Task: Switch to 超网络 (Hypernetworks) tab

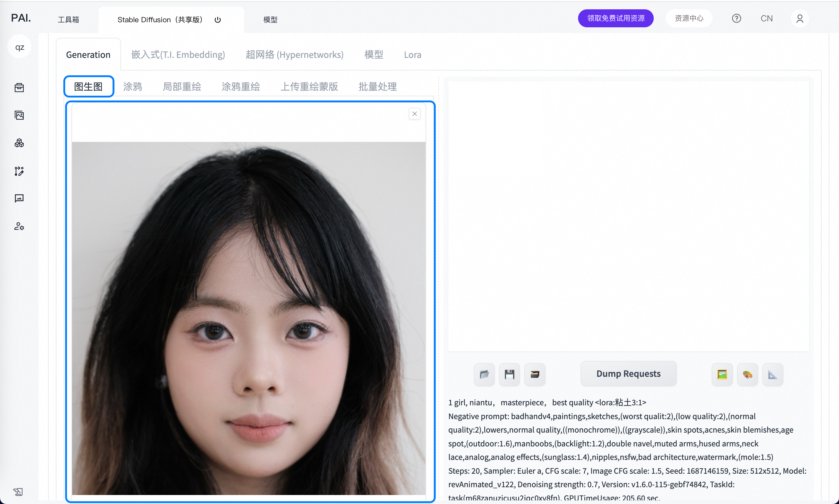Action: point(294,55)
